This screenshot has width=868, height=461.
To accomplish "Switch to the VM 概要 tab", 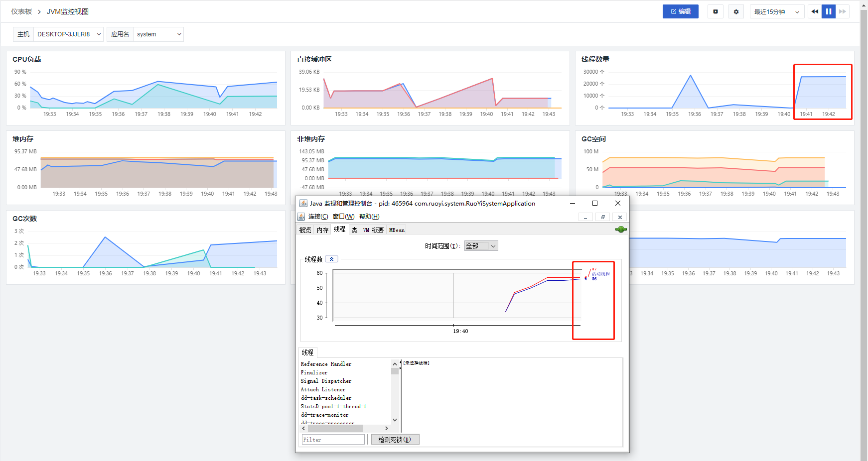I will [373, 230].
